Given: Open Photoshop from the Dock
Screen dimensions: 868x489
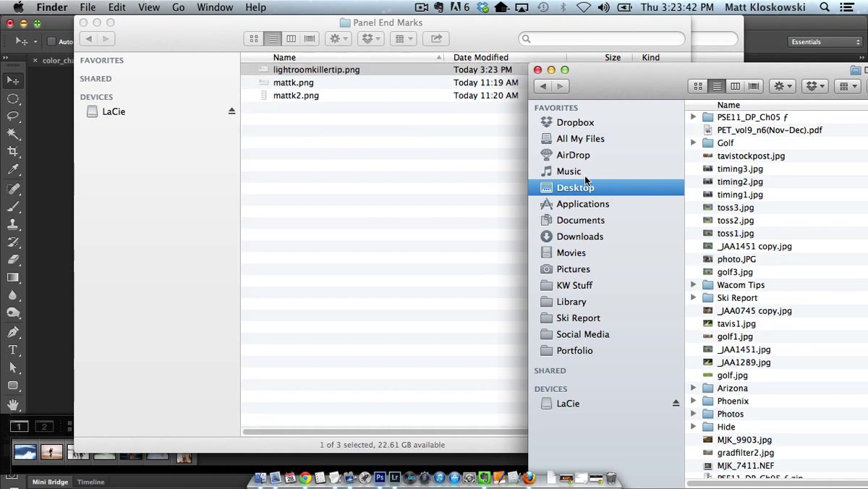Looking at the screenshot, I should point(380,477).
